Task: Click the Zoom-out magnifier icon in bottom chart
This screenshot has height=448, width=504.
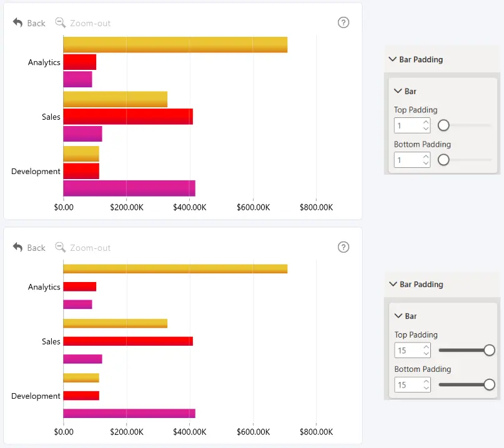Action: pyautogui.click(x=60, y=248)
